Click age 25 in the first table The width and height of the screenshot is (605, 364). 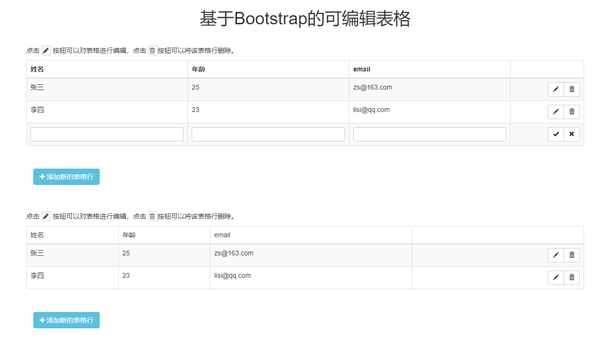point(195,87)
